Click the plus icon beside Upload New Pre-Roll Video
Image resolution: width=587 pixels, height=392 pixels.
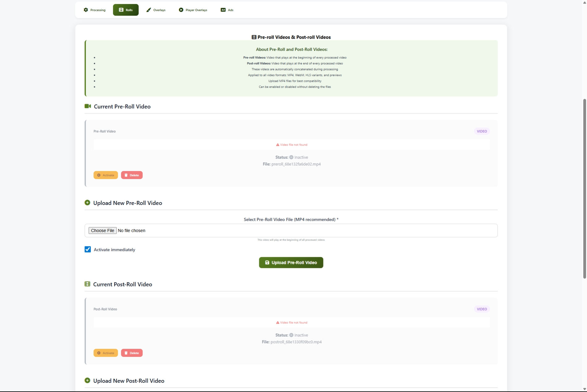click(87, 203)
